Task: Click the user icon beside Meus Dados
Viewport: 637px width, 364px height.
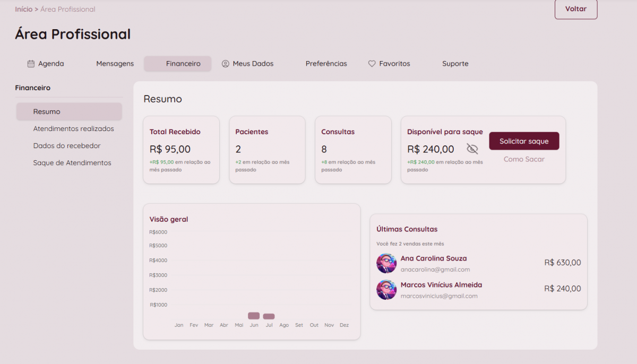Action: (225, 64)
